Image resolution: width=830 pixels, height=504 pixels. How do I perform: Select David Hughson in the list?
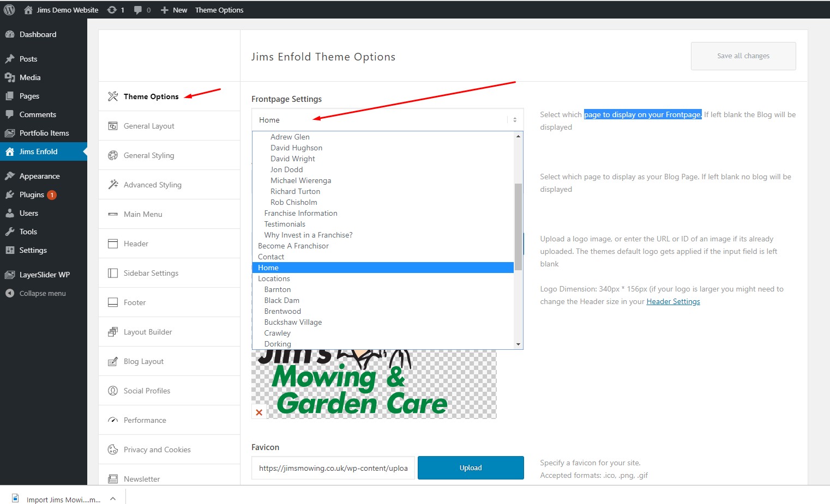(383, 148)
